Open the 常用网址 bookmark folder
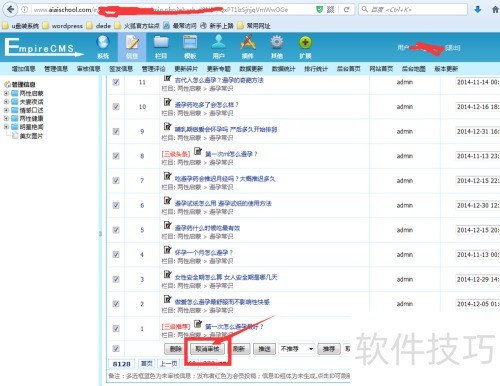Image resolution: width=500 pixels, height=386 pixels. click(x=254, y=26)
